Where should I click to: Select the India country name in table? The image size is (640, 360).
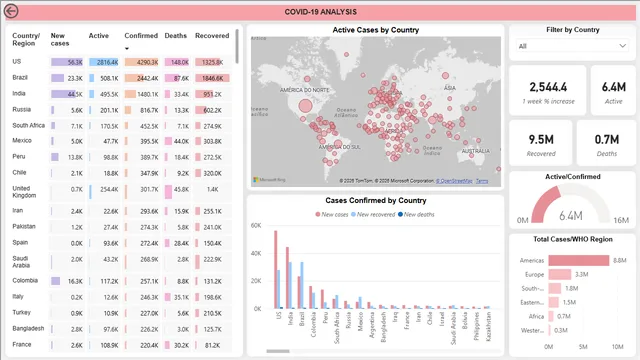(x=19, y=93)
